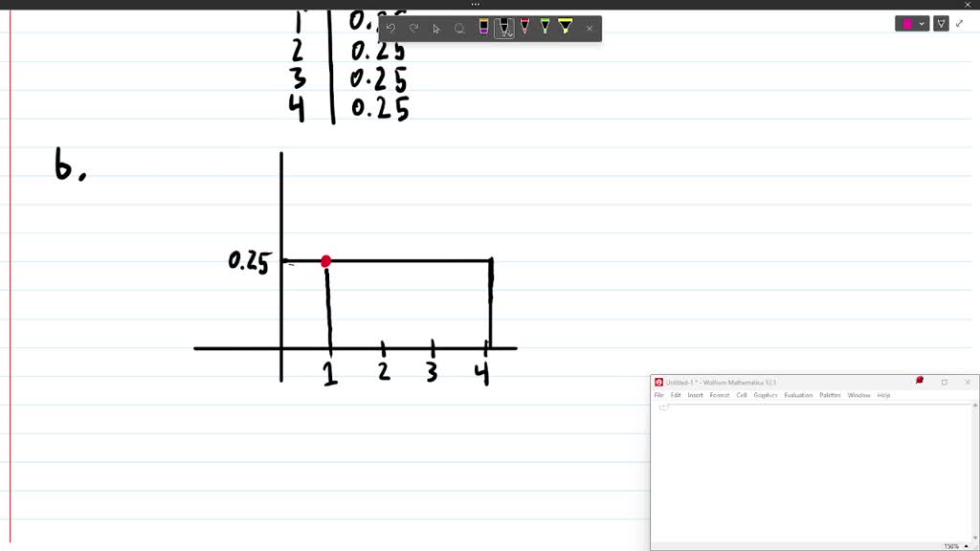980x551 pixels.
Task: Click the expand full-screen arrows icon
Action: (x=960, y=24)
